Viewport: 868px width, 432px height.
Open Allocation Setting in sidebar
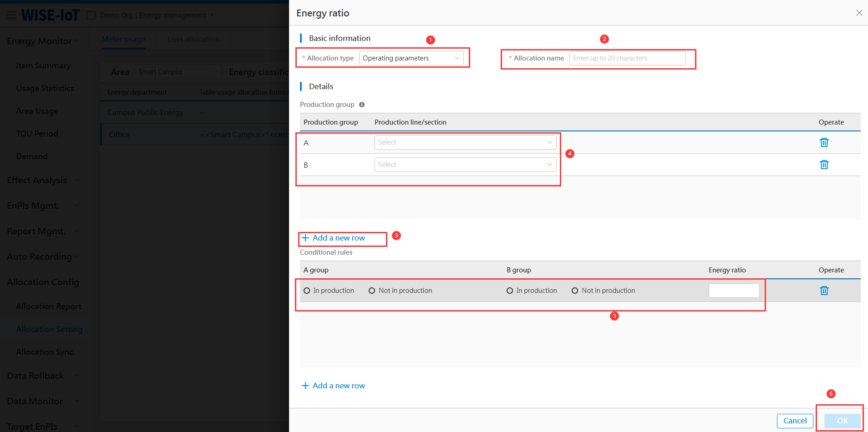coord(49,329)
